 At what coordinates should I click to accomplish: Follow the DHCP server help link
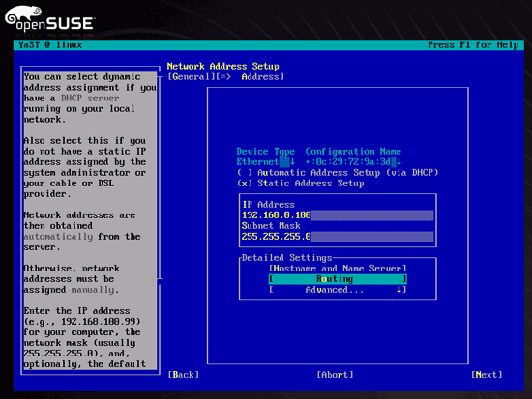coord(90,99)
